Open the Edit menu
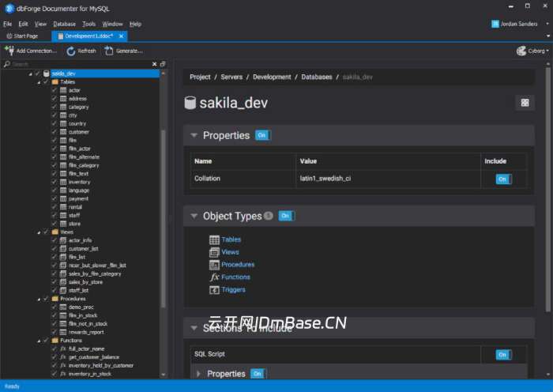The width and height of the screenshot is (553, 392). (23, 24)
